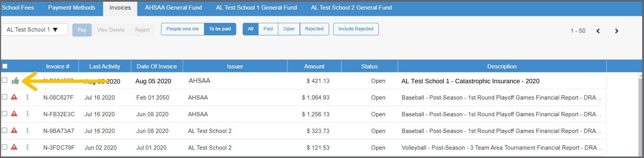The height and width of the screenshot is (158, 644).
Task: Filter invoices by People owe me
Action: [x=182, y=29]
